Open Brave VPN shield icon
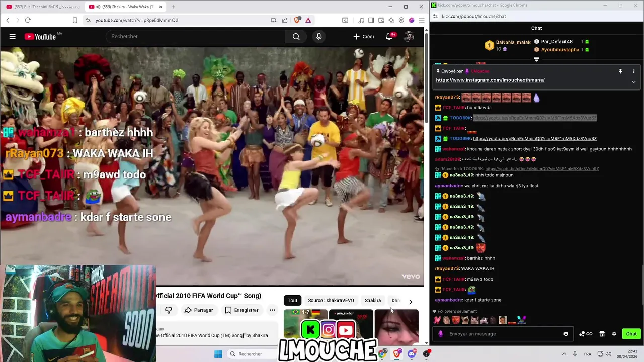The width and height of the screenshot is (644, 362). pyautogui.click(x=401, y=20)
